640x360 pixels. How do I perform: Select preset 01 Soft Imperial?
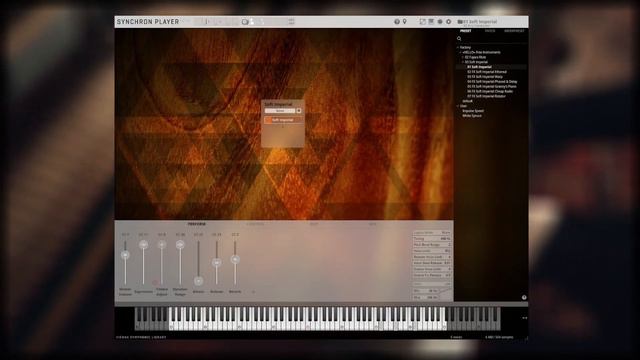point(479,67)
